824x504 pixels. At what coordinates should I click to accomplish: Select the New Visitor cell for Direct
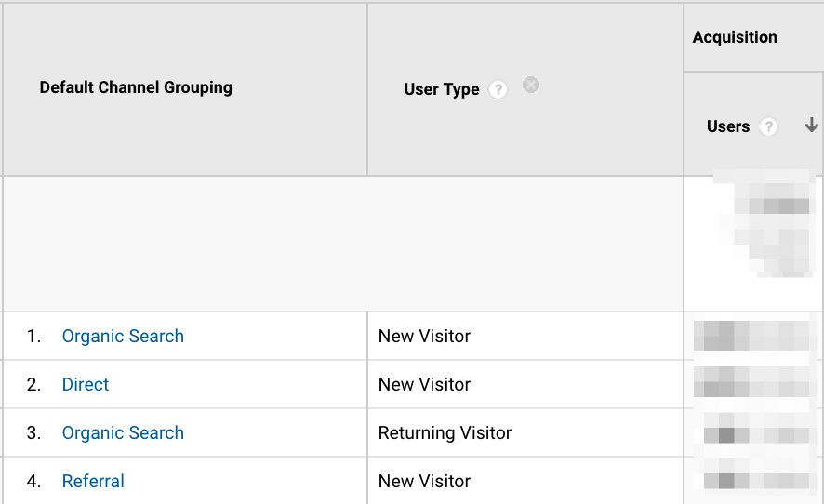tap(424, 385)
